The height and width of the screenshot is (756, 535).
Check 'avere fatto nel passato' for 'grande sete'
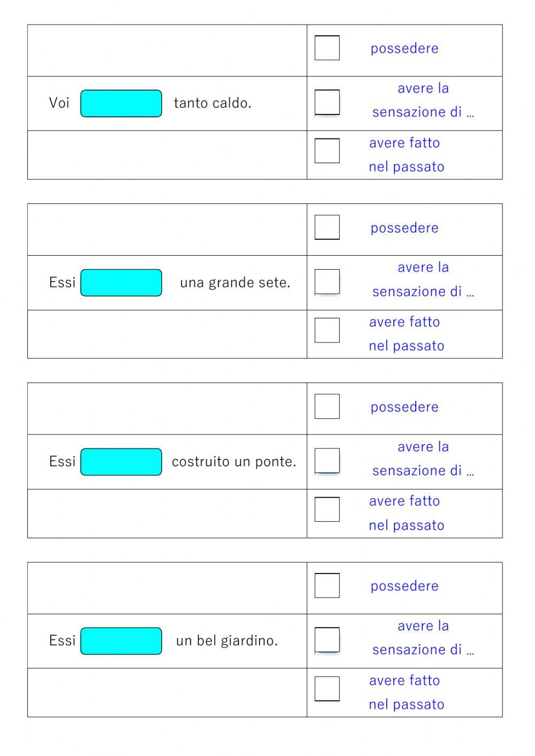click(327, 330)
